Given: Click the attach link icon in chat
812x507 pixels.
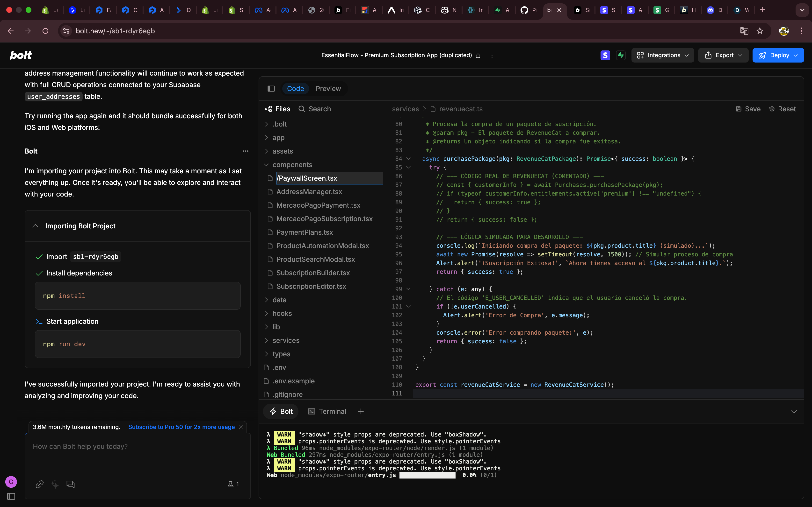Looking at the screenshot, I should click(x=40, y=484).
